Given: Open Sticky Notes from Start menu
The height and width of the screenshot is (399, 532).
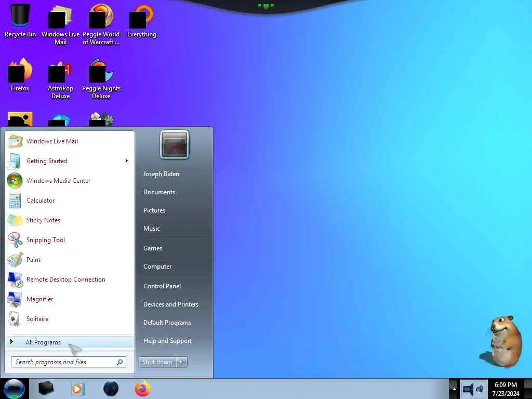Looking at the screenshot, I should [70, 220].
